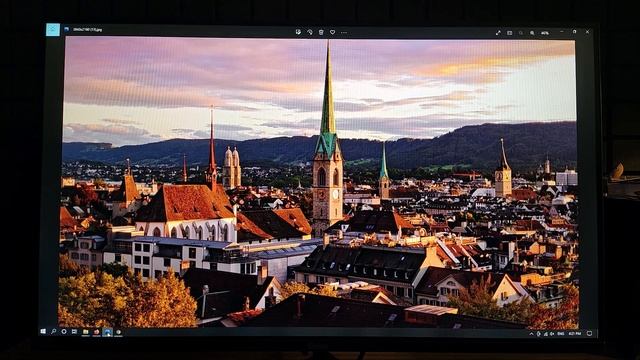Open Task View on the taskbar
Viewport: 640px width, 360px height.
pyautogui.click(x=74, y=331)
